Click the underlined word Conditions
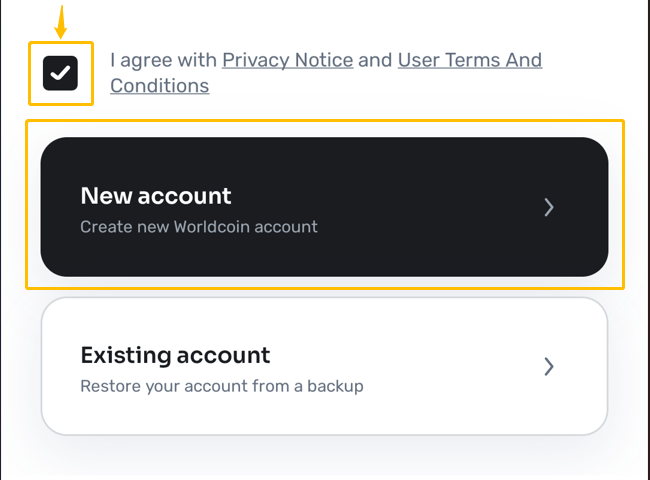Screen dimensions: 650x480 coord(160,86)
